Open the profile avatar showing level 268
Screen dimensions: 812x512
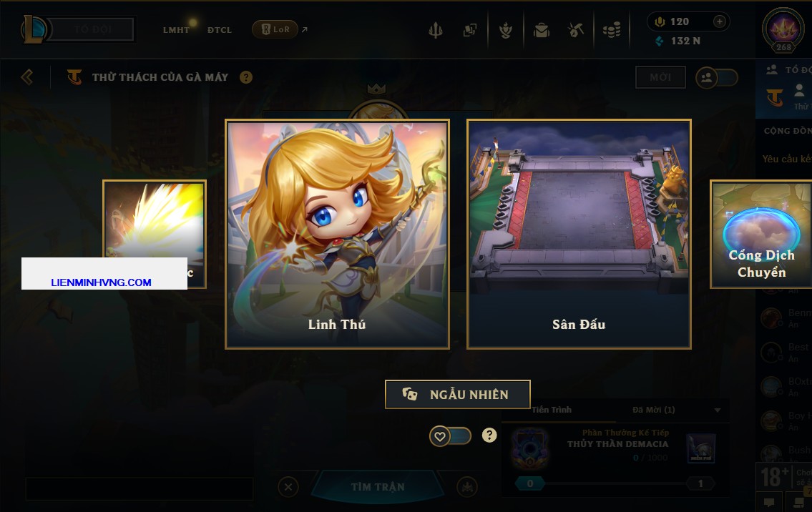coord(783,29)
